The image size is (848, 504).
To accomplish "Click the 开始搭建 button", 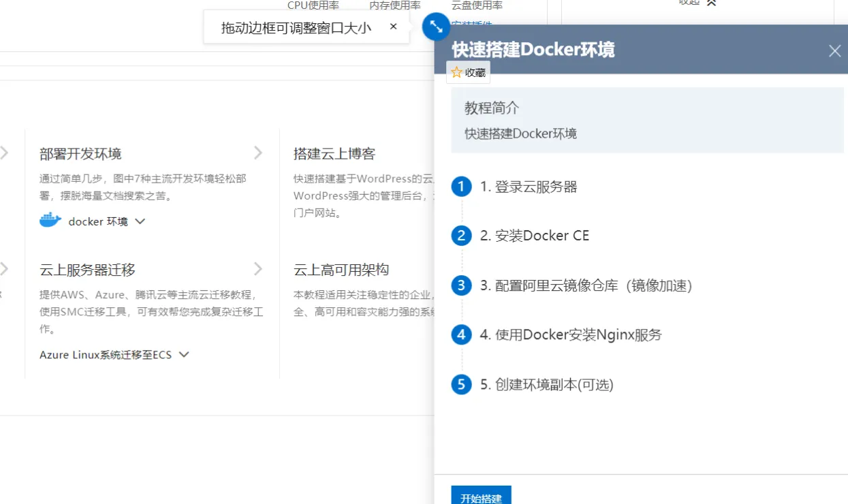I will point(481,495).
